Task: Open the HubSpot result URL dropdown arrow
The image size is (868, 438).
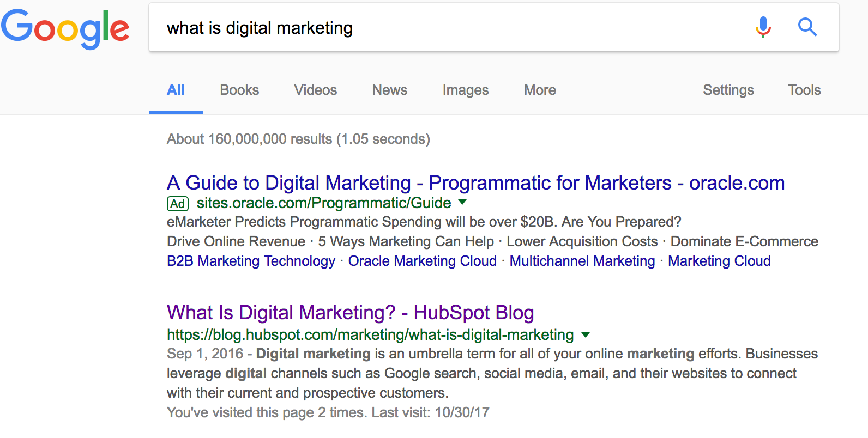Action: pos(586,334)
